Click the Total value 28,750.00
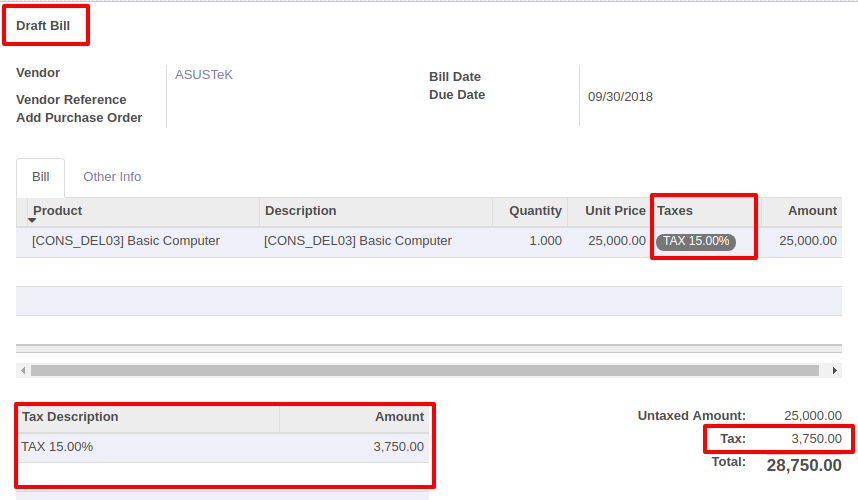The height and width of the screenshot is (500, 858). pos(804,465)
